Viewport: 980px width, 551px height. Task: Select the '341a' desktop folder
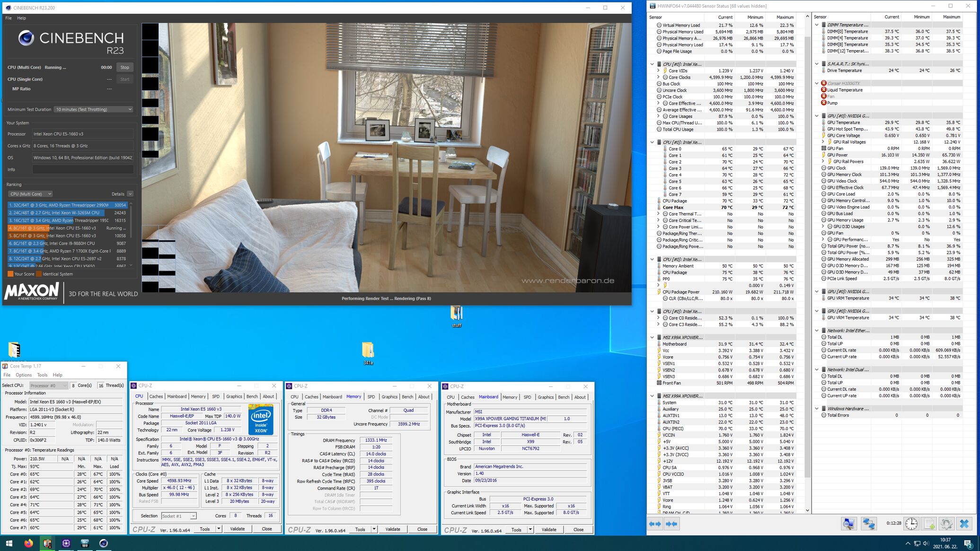[368, 354]
